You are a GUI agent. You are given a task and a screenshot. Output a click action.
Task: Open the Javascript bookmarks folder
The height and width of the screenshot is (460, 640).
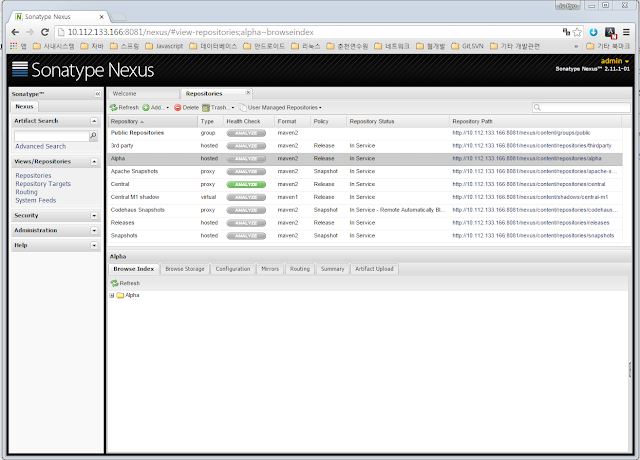coord(164,46)
